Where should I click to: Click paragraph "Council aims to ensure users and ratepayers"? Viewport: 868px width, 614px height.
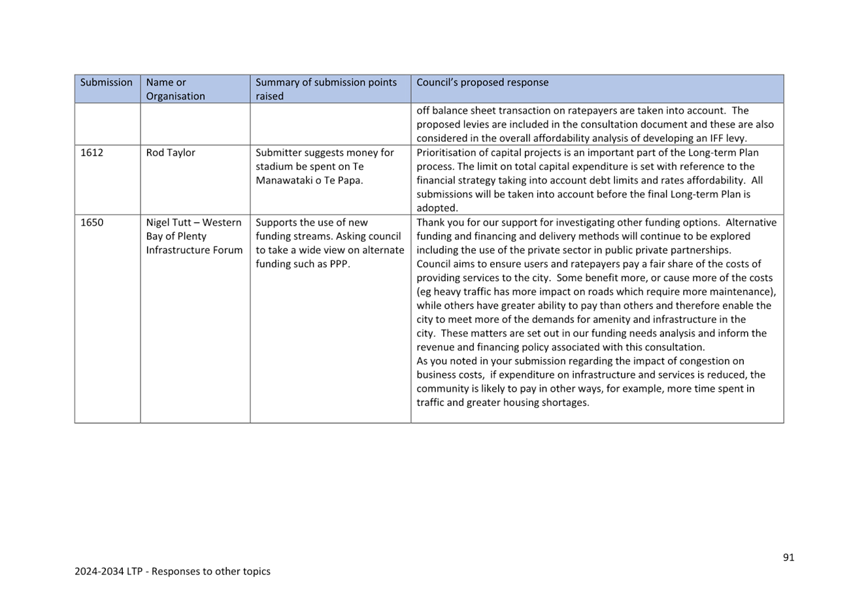(x=596, y=305)
